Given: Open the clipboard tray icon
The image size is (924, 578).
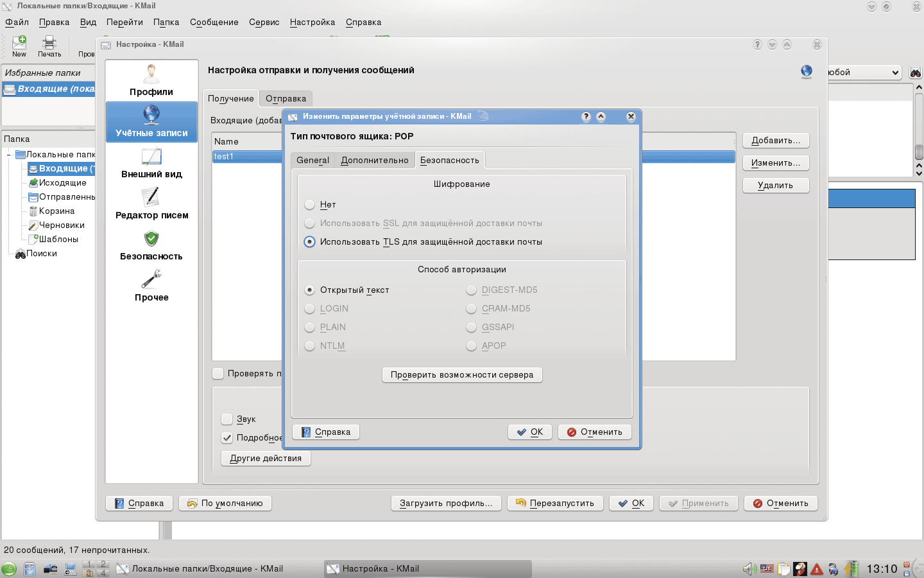Looking at the screenshot, I should [783, 568].
